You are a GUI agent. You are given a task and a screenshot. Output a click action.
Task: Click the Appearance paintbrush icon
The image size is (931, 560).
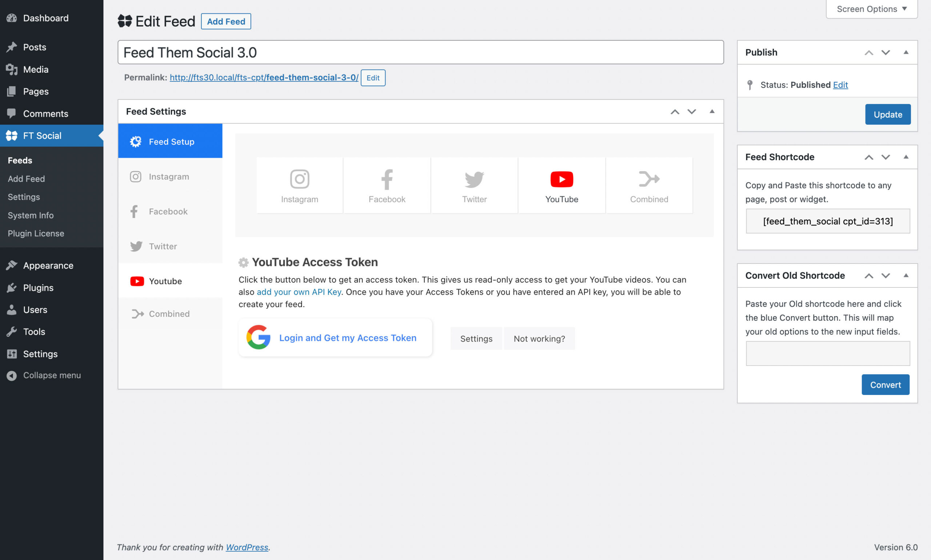(x=12, y=265)
